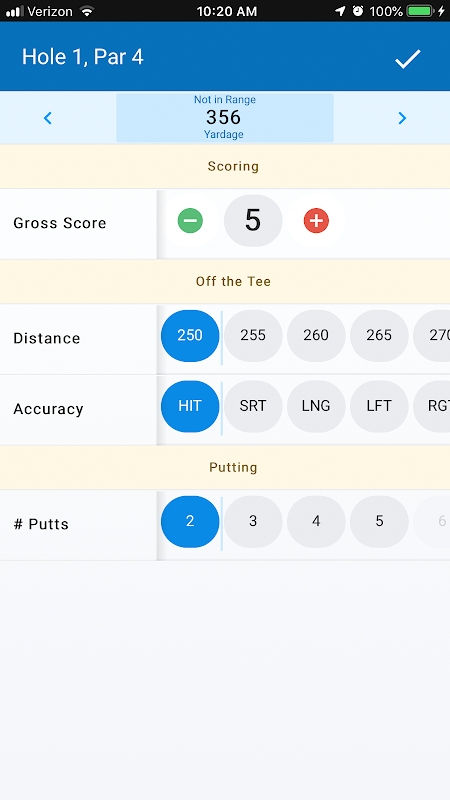Mark accuracy as LNG (long)
Viewport: 450px width, 800px height.
coord(316,407)
